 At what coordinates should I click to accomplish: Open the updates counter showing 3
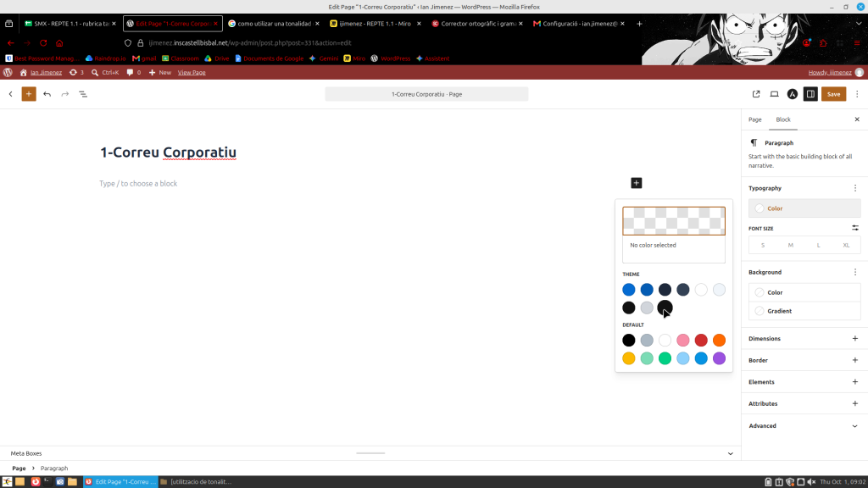[76, 73]
